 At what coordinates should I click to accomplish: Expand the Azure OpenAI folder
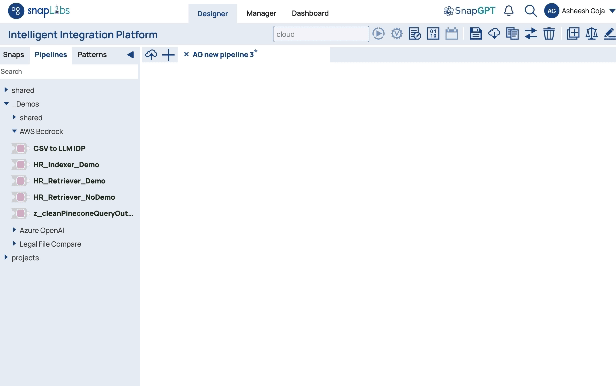point(14,230)
